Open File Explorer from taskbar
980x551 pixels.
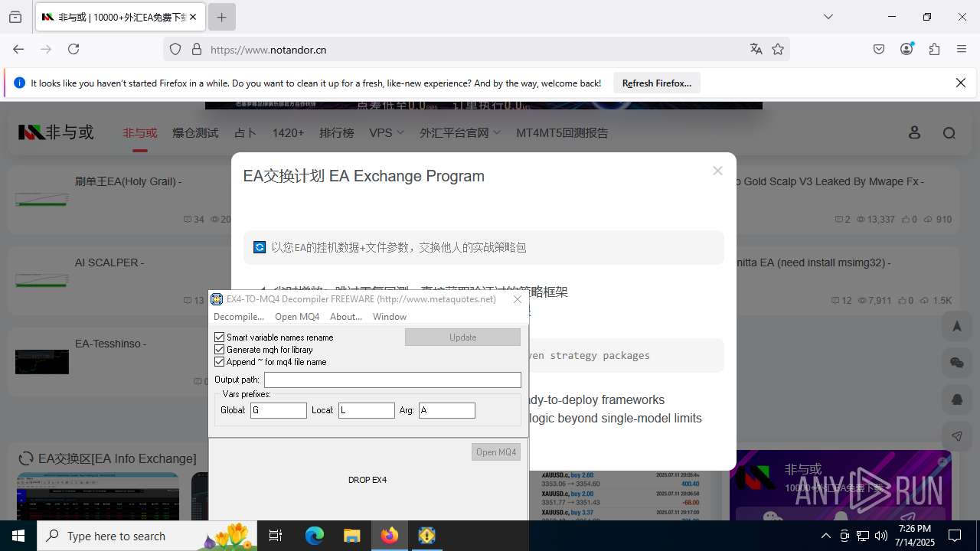tap(351, 536)
